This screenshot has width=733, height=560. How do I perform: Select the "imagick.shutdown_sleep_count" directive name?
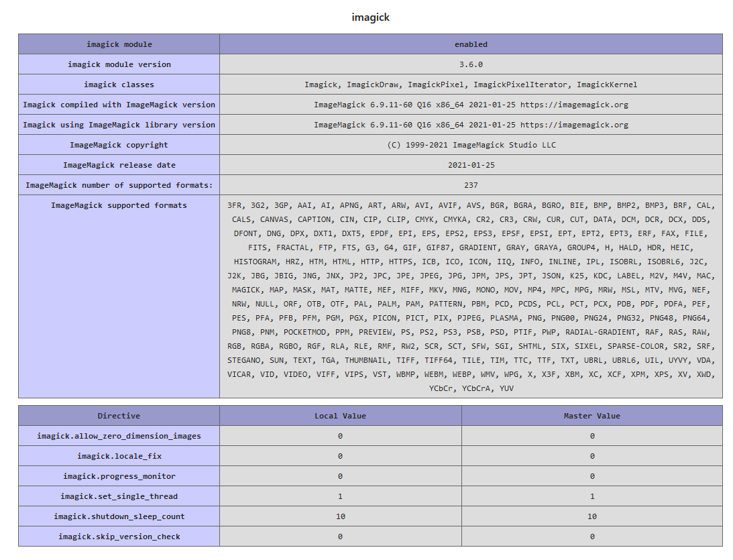119,516
